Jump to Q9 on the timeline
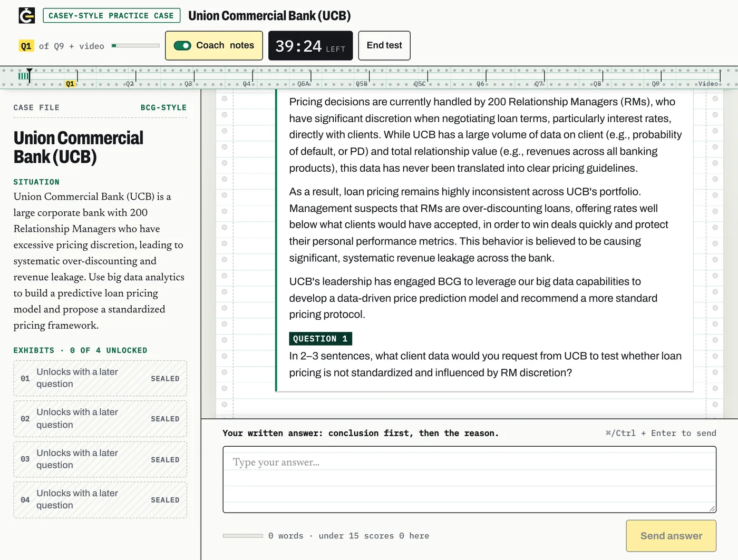This screenshot has height=560, width=738. pyautogui.click(x=656, y=84)
